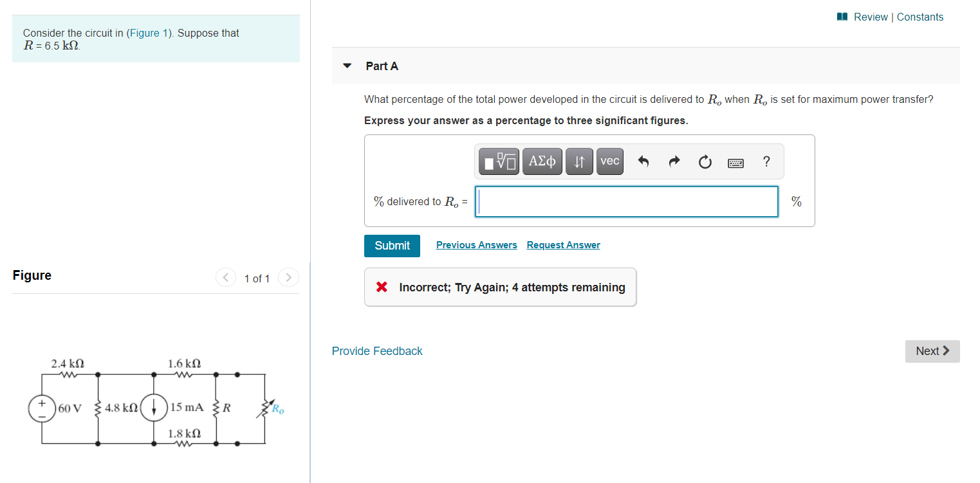Select the vec vector button
980x483 pixels.
[x=610, y=161]
